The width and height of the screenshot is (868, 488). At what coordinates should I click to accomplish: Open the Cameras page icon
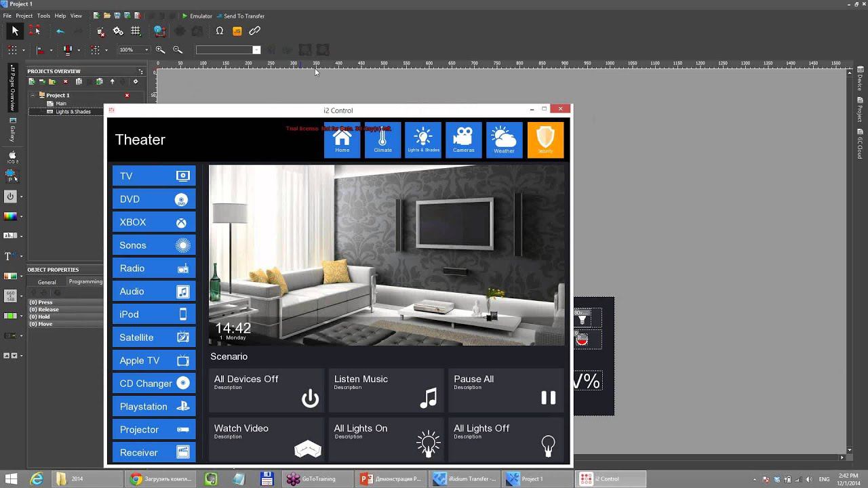464,140
